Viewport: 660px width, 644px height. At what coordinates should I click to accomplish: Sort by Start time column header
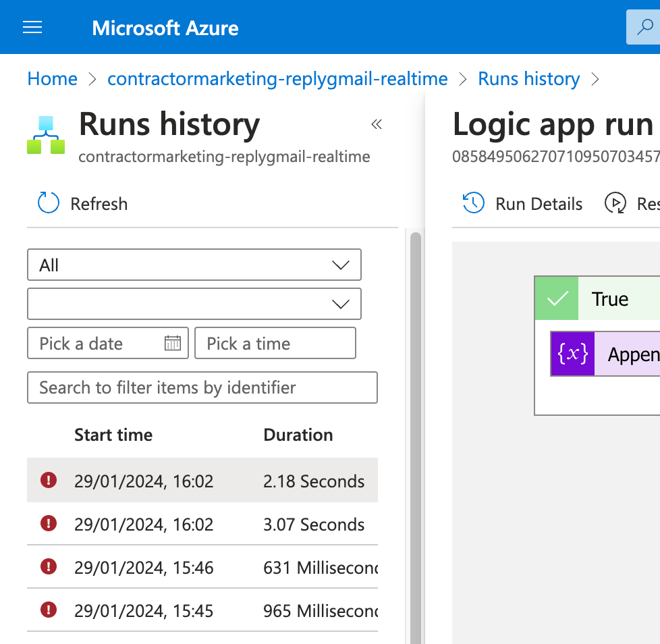point(113,435)
